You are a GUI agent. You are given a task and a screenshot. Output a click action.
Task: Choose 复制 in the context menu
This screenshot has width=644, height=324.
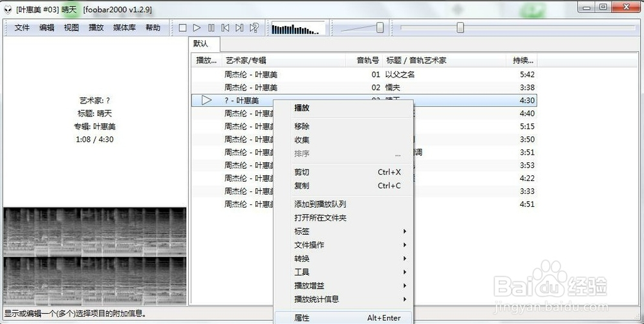pyautogui.click(x=343, y=186)
